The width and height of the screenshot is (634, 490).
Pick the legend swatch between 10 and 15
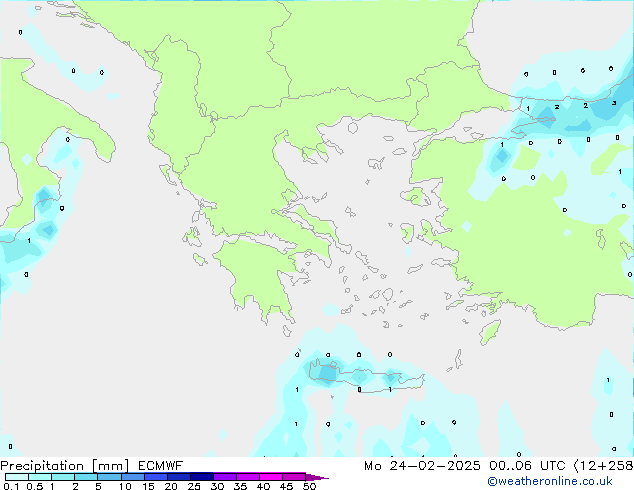132,477
